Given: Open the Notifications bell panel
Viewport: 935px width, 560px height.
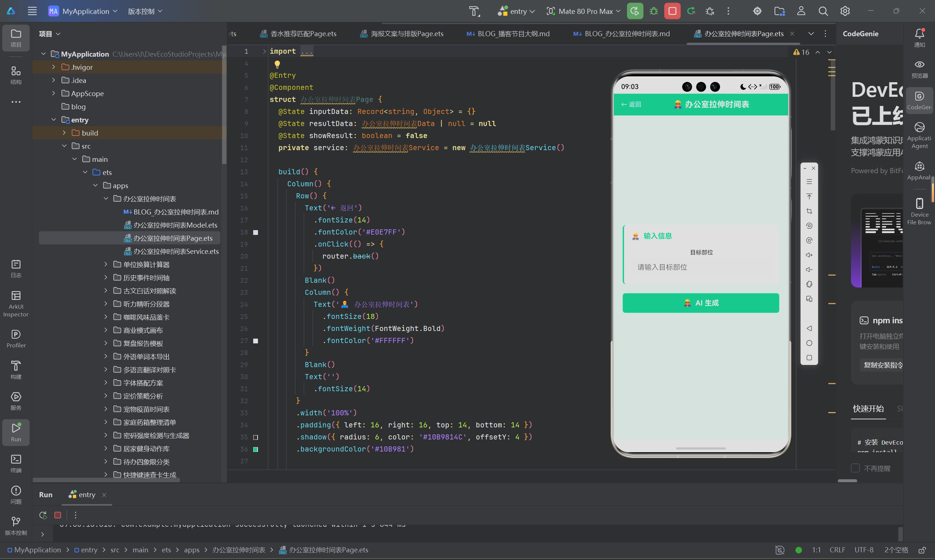Looking at the screenshot, I should 919,37.
